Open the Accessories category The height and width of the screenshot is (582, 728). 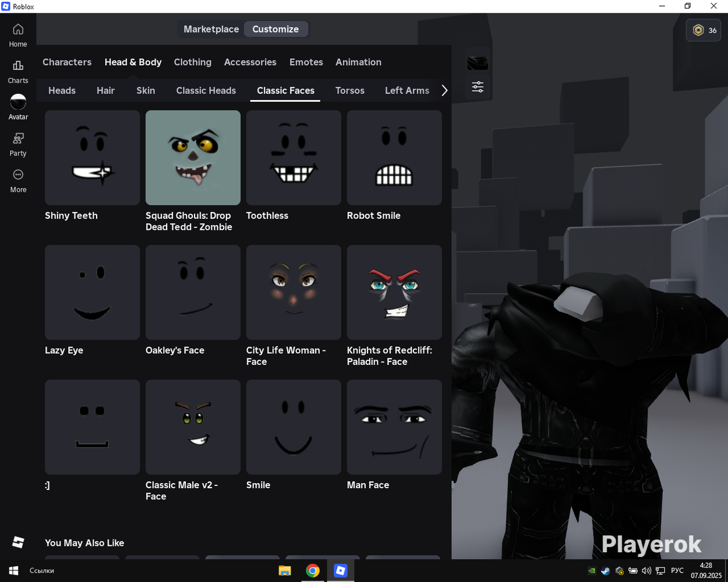pos(250,62)
